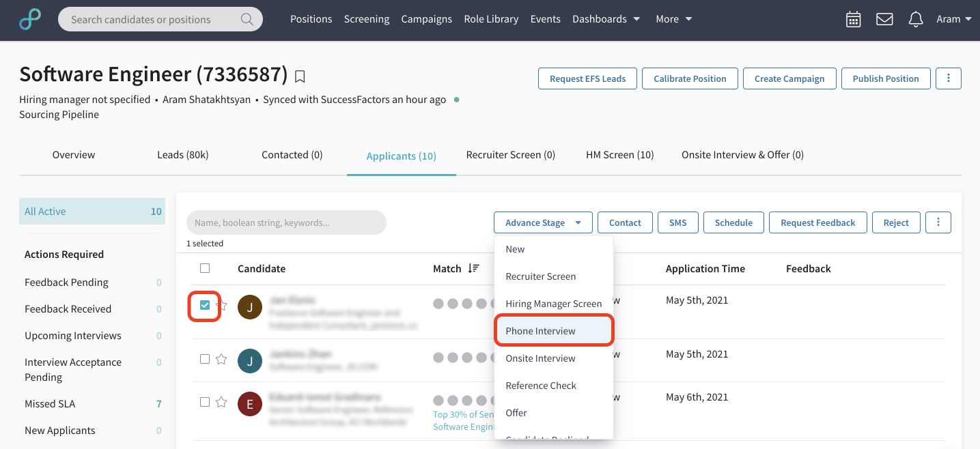
Task: Uncheck the selected candidate's checkbox
Action: 205,305
